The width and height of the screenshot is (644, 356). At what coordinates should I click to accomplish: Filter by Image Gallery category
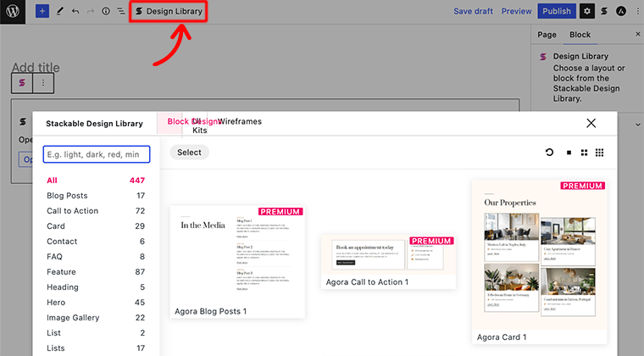click(x=96, y=317)
